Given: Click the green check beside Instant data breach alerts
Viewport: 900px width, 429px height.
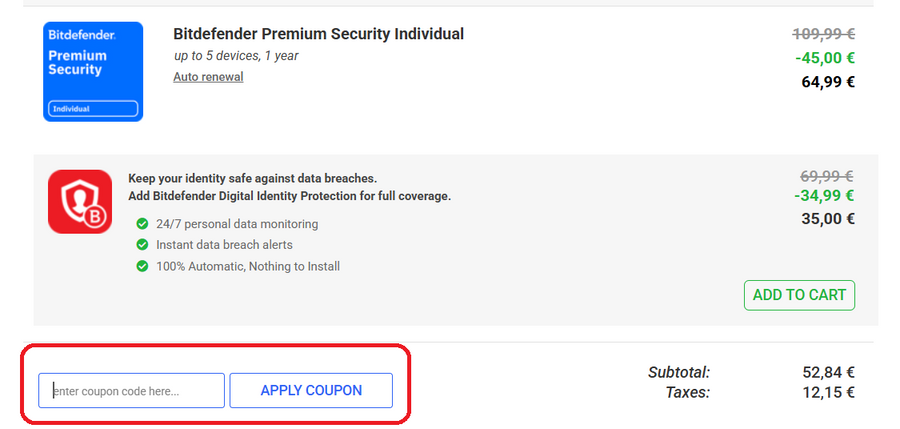Looking at the screenshot, I should 142,245.
